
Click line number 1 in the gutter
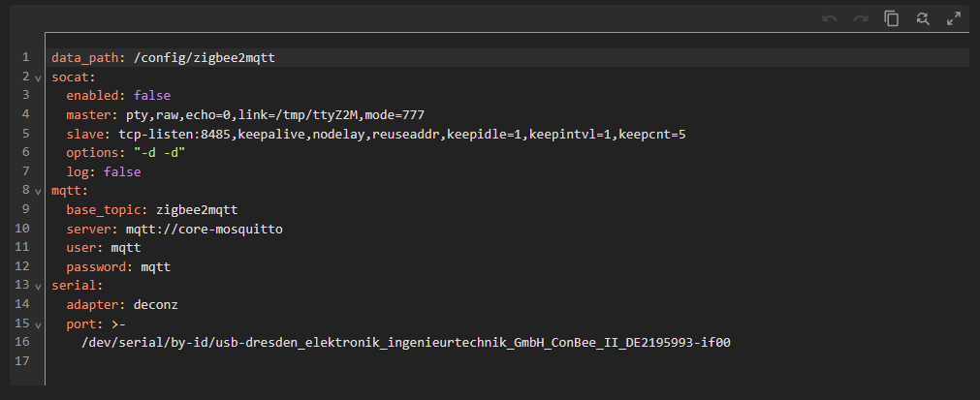[x=25, y=58]
